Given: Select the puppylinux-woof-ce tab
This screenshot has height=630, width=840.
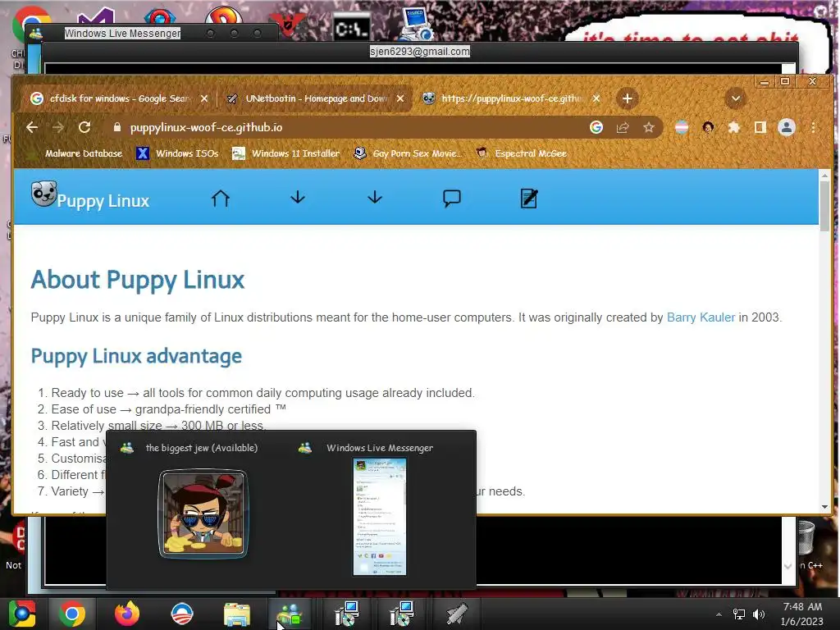Looking at the screenshot, I should click(510, 98).
